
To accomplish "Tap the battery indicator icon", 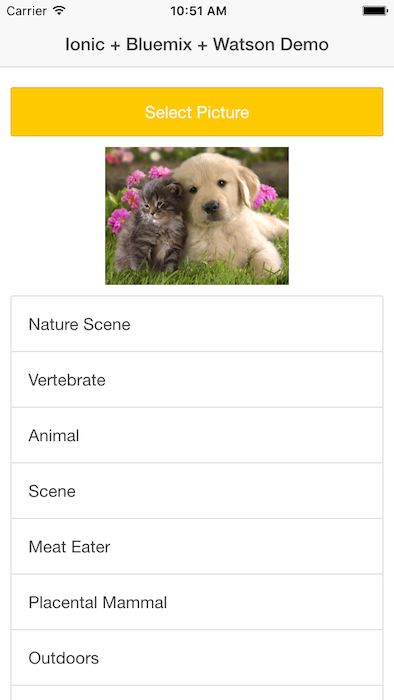I will click(x=375, y=11).
